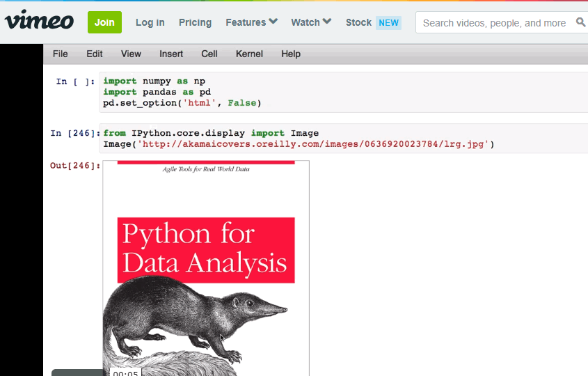Image resolution: width=588 pixels, height=376 pixels.
Task: Click the 'Out[246]:' prompt label
Action: (x=75, y=166)
